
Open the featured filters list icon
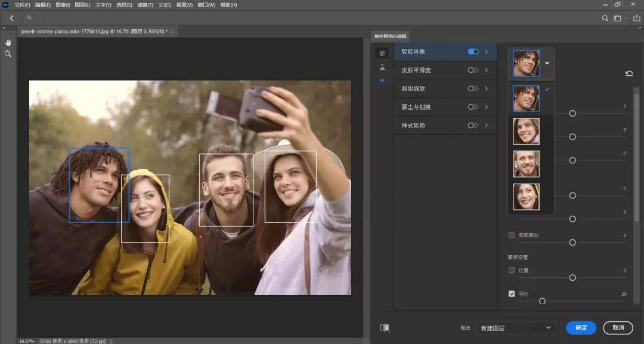(382, 53)
